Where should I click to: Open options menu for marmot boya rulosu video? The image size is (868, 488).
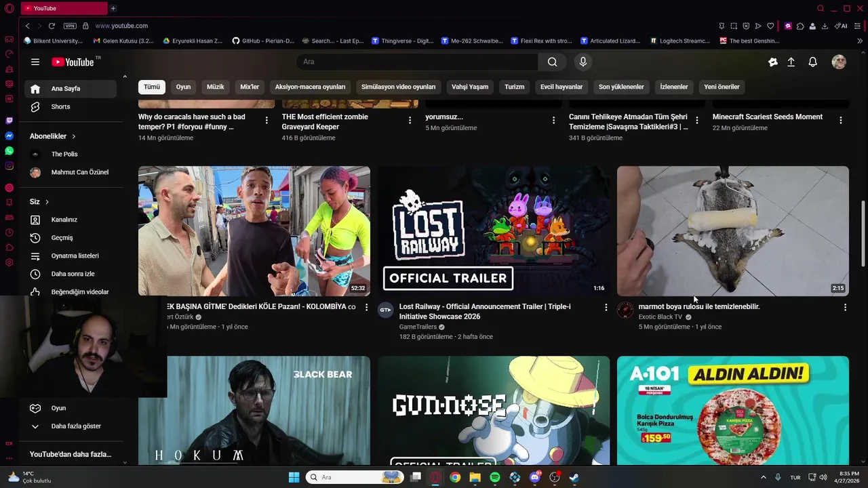click(845, 308)
